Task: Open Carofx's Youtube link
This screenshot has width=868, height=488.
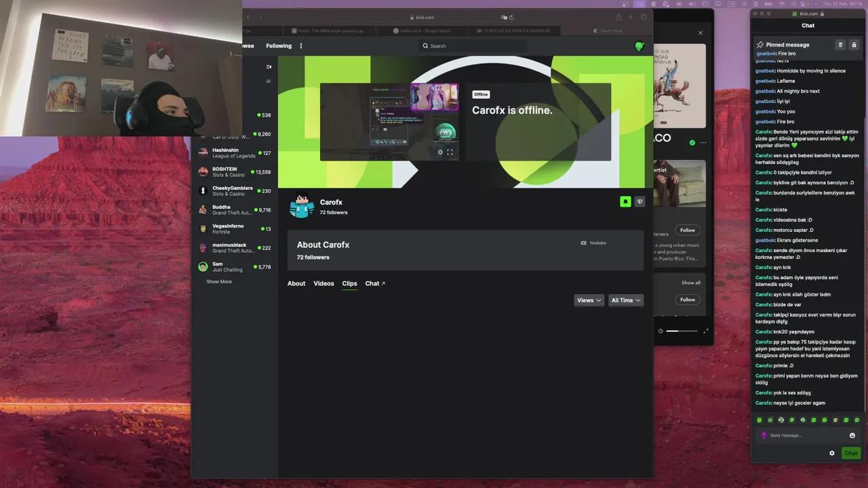Action: 593,243
